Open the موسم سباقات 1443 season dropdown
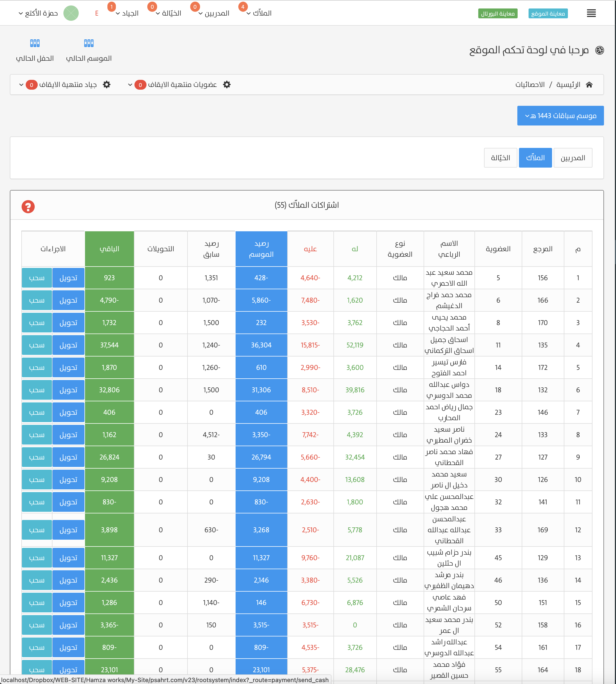Viewport: 616px width, 684px height. tap(560, 116)
